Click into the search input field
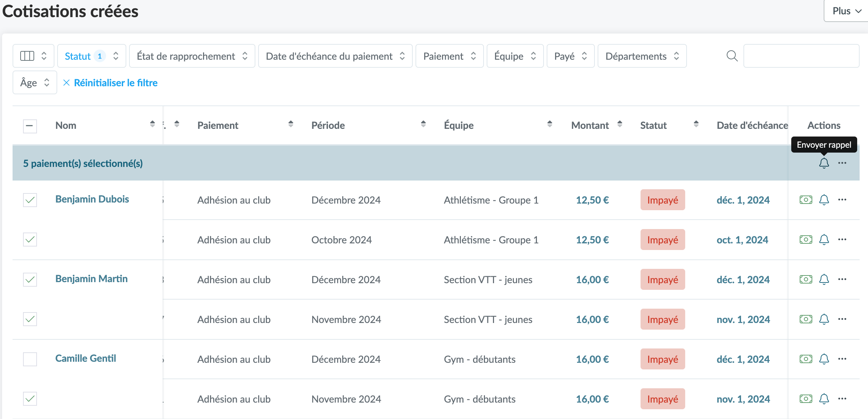Image resolution: width=868 pixels, height=419 pixels. coord(801,56)
